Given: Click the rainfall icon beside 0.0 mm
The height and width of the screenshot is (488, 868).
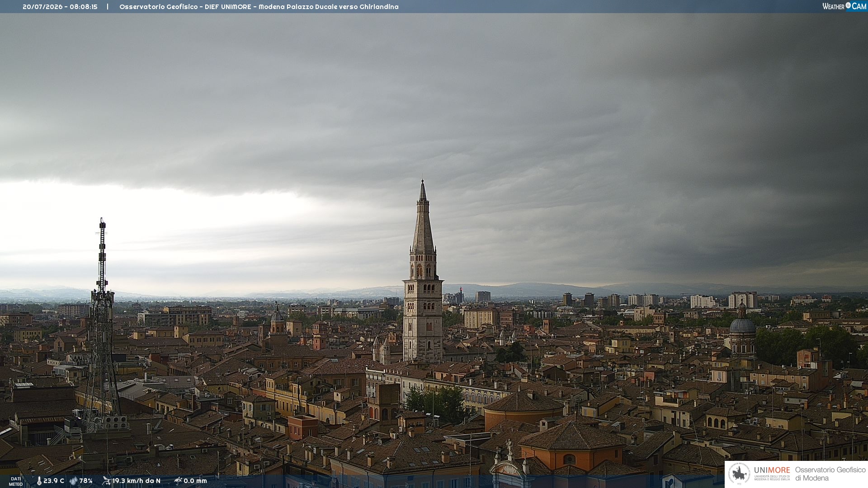Looking at the screenshot, I should click(x=178, y=481).
